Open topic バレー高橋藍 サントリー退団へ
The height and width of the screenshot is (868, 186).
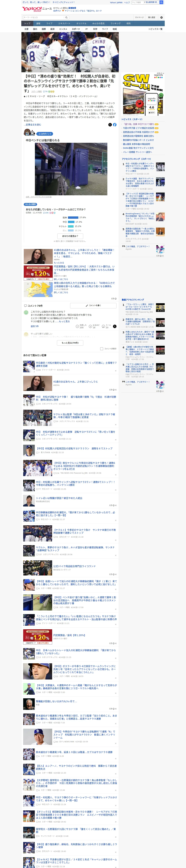pyautogui.click(x=137, y=152)
